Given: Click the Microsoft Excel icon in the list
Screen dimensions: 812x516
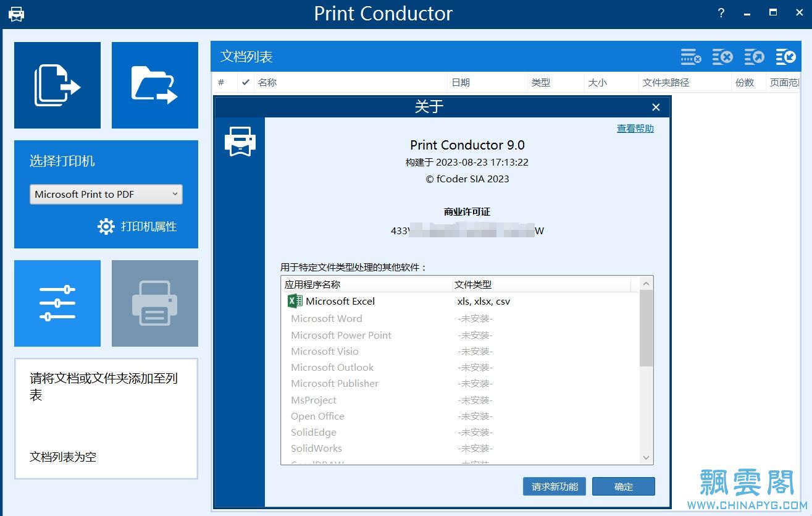Looking at the screenshot, I should tap(295, 302).
